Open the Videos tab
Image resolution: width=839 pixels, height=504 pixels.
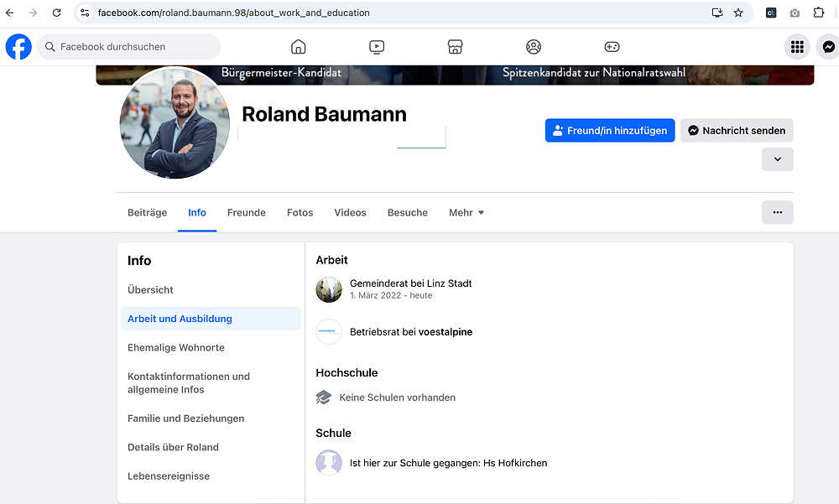pyautogui.click(x=350, y=212)
